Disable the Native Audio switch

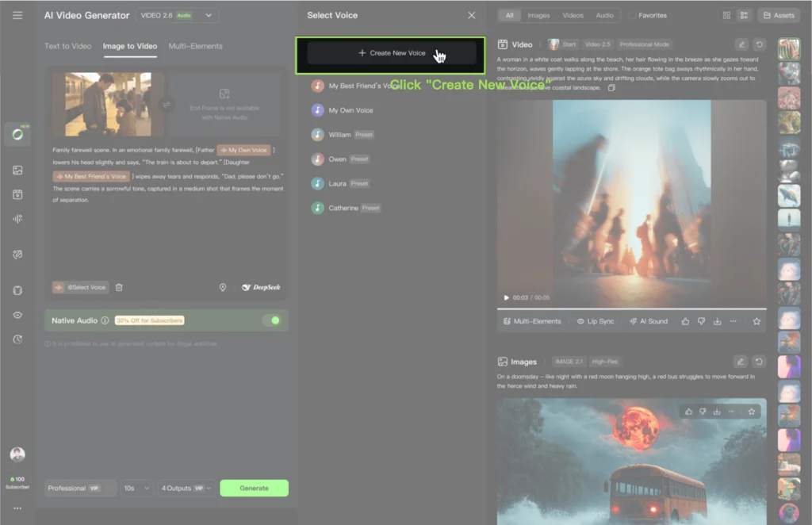(x=274, y=320)
